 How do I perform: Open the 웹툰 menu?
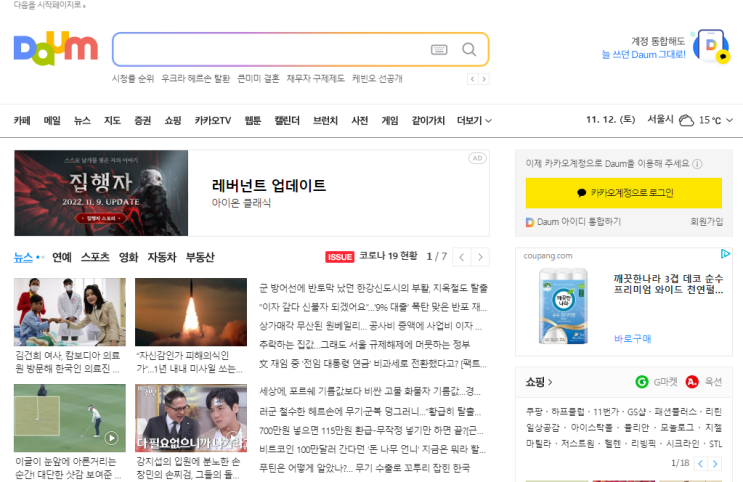click(x=253, y=121)
